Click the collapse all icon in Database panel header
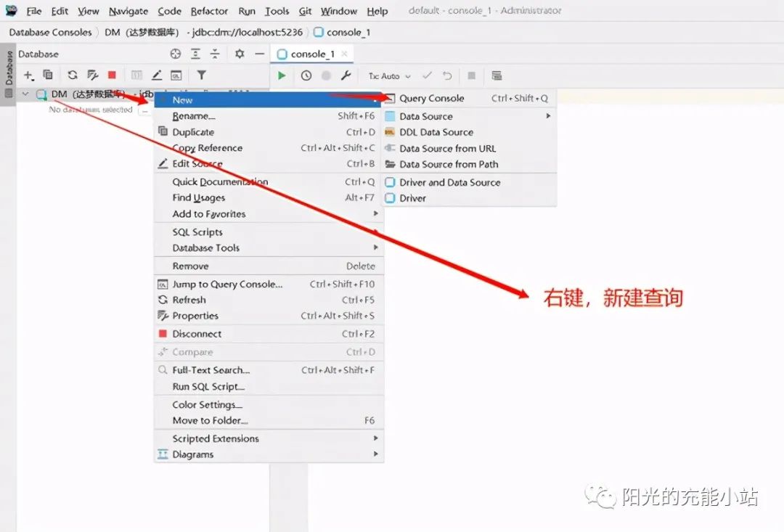This screenshot has width=784, height=532. [x=214, y=54]
